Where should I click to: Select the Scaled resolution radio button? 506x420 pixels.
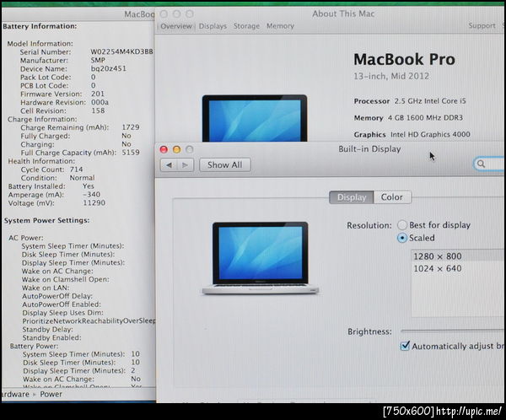(x=402, y=238)
